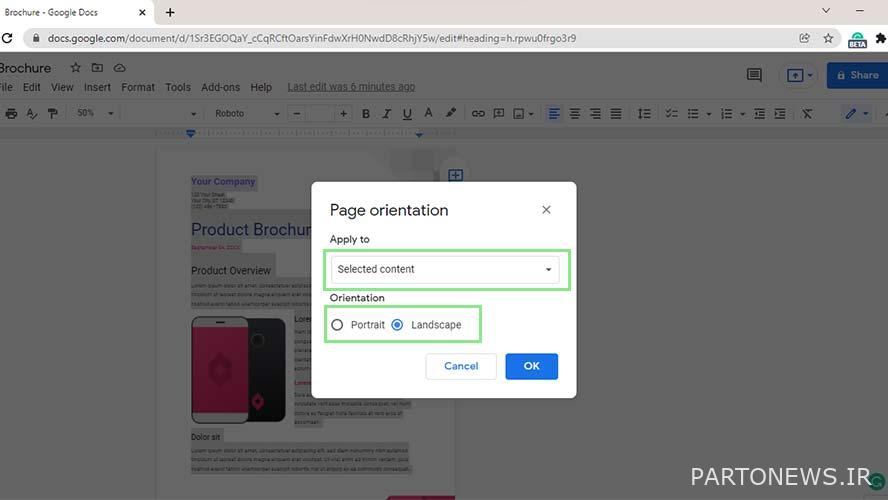
Task: Increase indent of paragraph
Action: coord(780,114)
